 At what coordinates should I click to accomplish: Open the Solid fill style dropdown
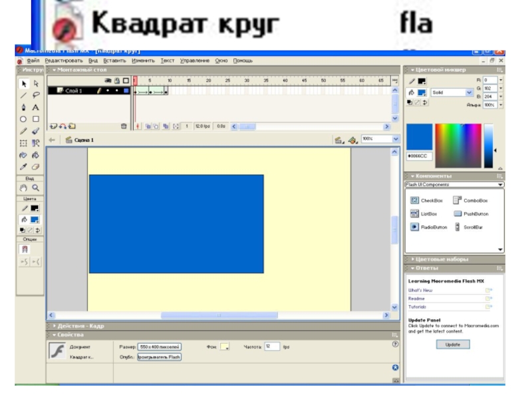coord(469,92)
